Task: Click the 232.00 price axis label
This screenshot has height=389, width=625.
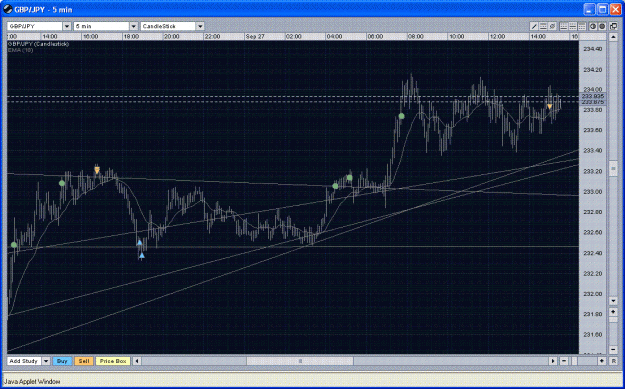Action: tap(593, 294)
